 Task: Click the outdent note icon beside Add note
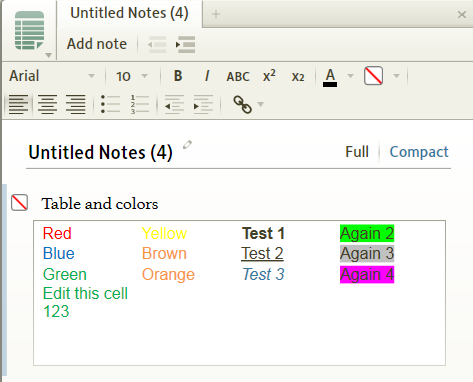pos(157,44)
